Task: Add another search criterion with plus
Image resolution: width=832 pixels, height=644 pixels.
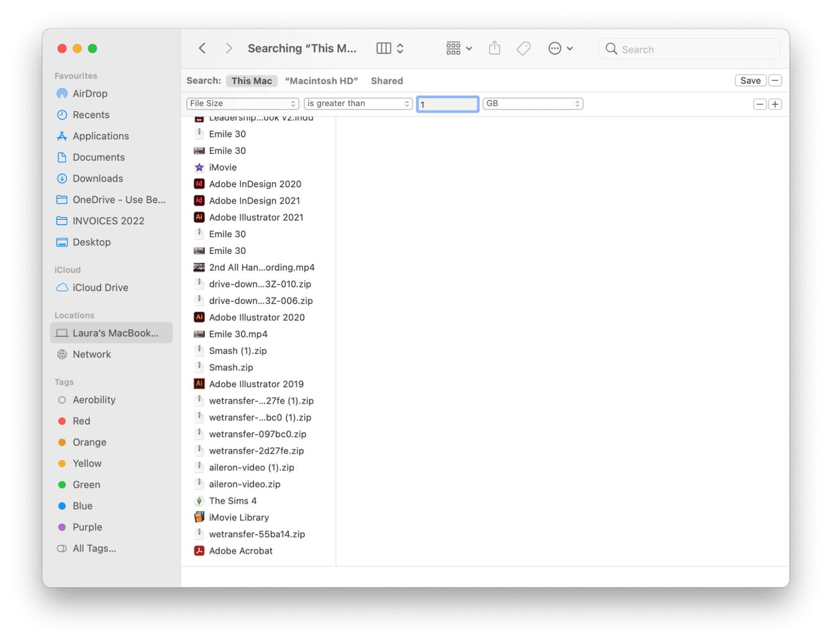Action: (x=775, y=104)
